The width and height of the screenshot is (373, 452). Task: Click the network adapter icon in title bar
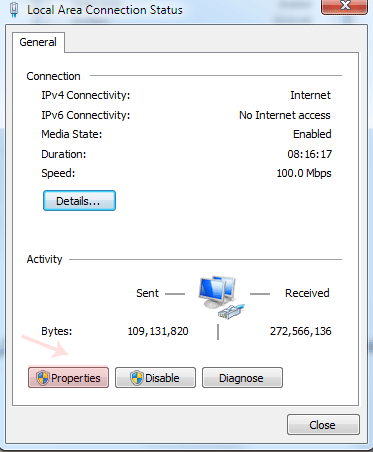pos(14,9)
